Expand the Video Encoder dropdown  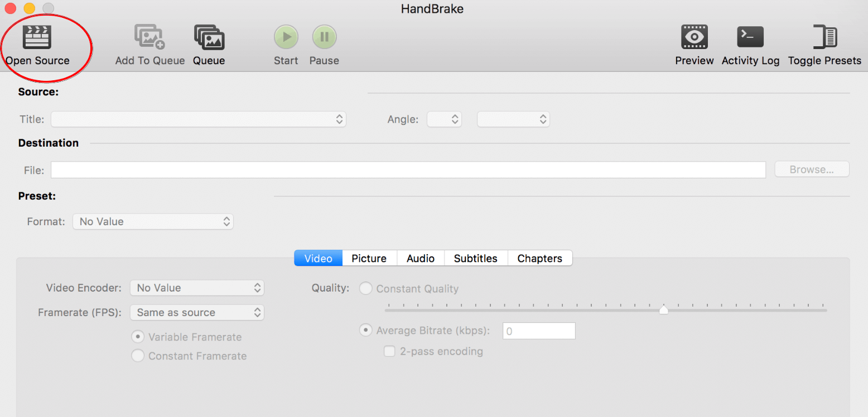[197, 288]
